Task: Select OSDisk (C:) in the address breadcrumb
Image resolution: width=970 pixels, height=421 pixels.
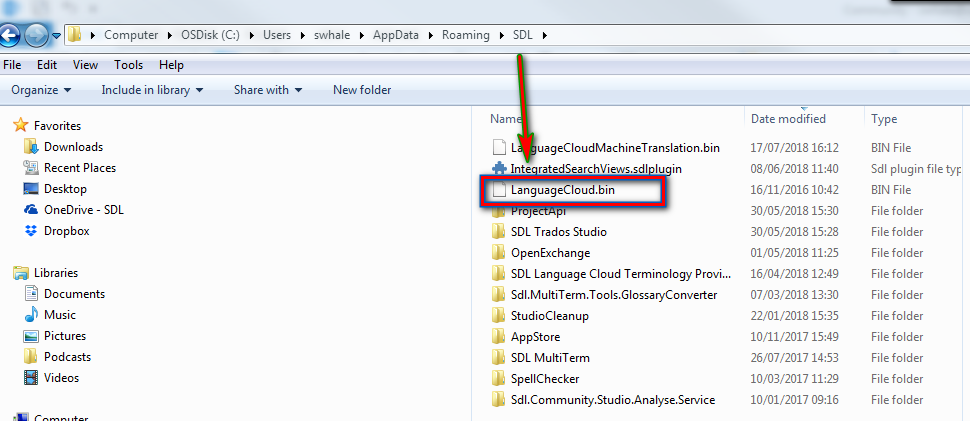Action: [x=210, y=35]
